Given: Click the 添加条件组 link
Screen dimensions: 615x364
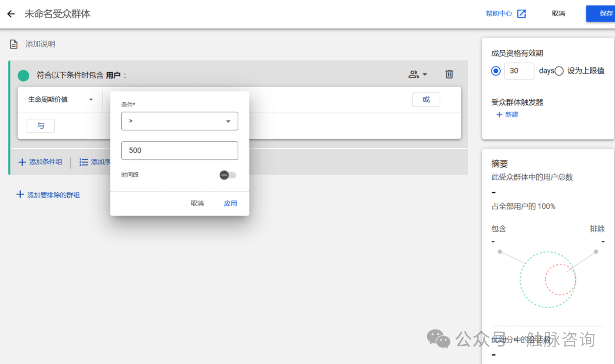Looking at the screenshot, I should click(46, 162).
